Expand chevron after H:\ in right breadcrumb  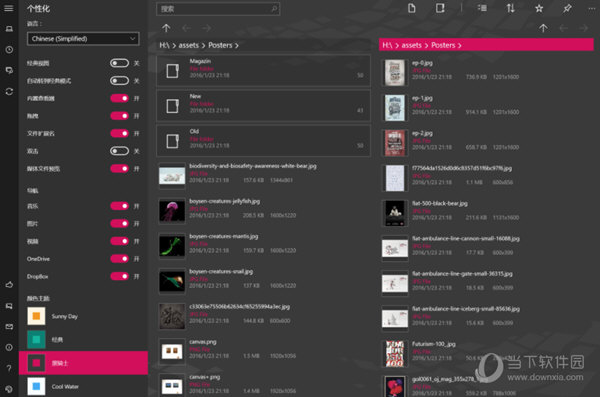[397, 46]
